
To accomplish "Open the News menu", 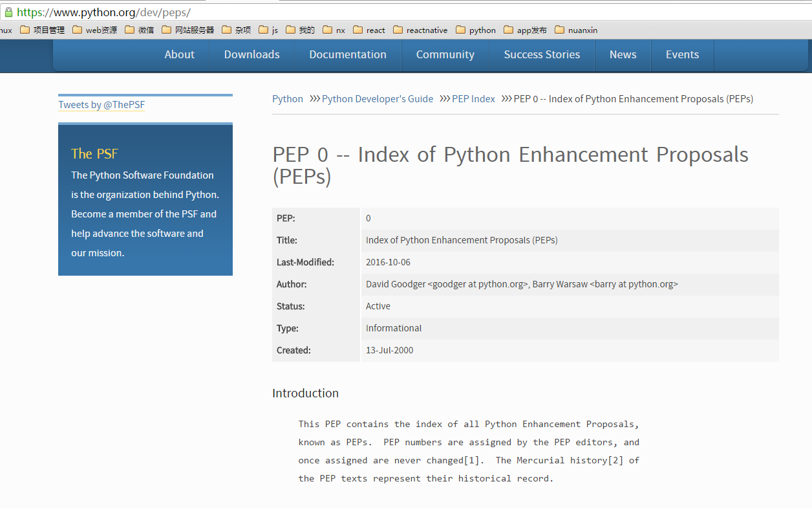I will coord(623,55).
